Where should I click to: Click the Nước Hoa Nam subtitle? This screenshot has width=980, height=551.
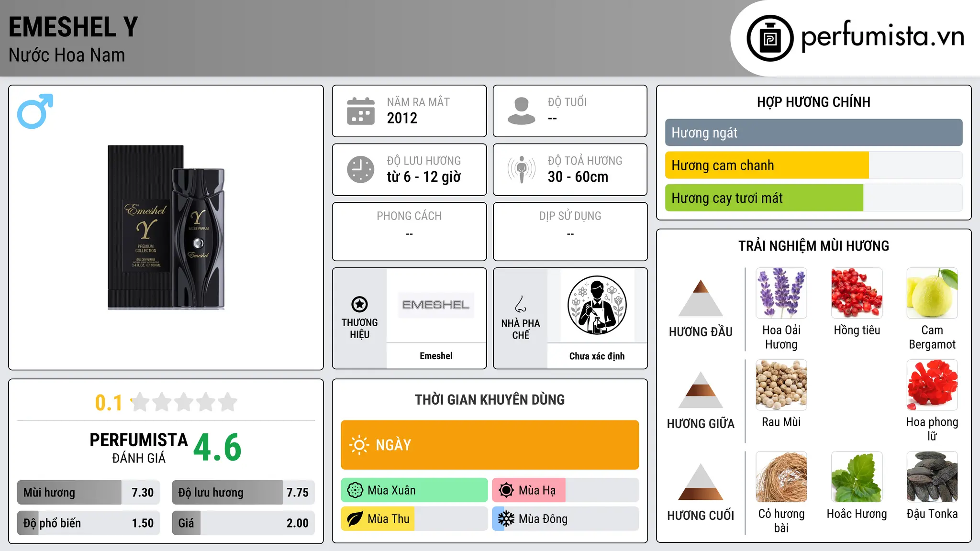[x=67, y=55]
